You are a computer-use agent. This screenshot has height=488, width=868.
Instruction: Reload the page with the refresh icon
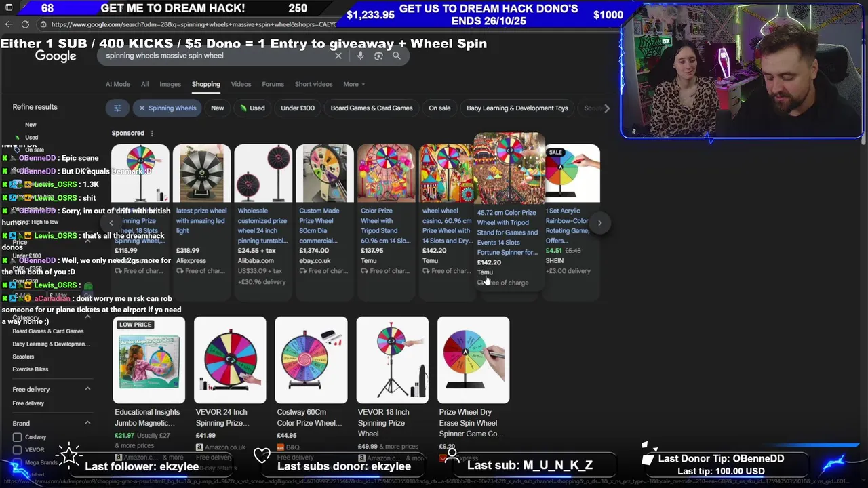coord(25,24)
